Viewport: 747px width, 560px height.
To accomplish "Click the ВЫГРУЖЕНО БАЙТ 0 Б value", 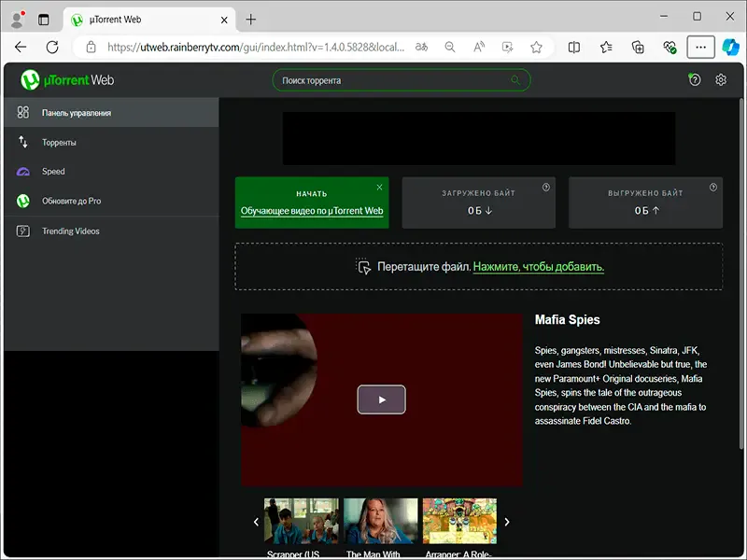I will pos(646,211).
